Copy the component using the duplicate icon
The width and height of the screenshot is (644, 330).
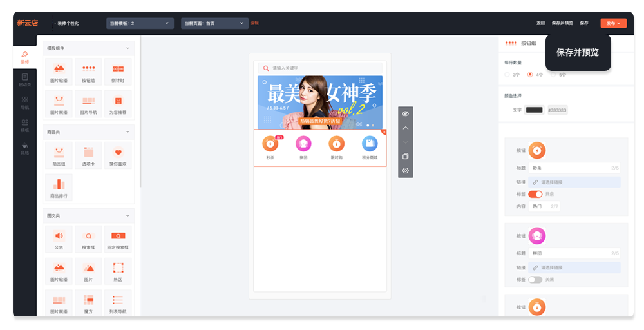click(x=405, y=157)
